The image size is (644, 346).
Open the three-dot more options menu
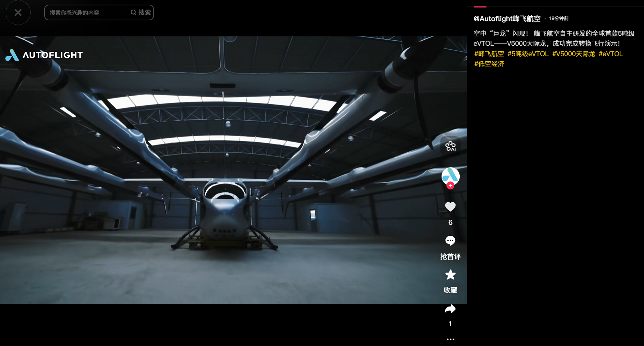pos(450,339)
